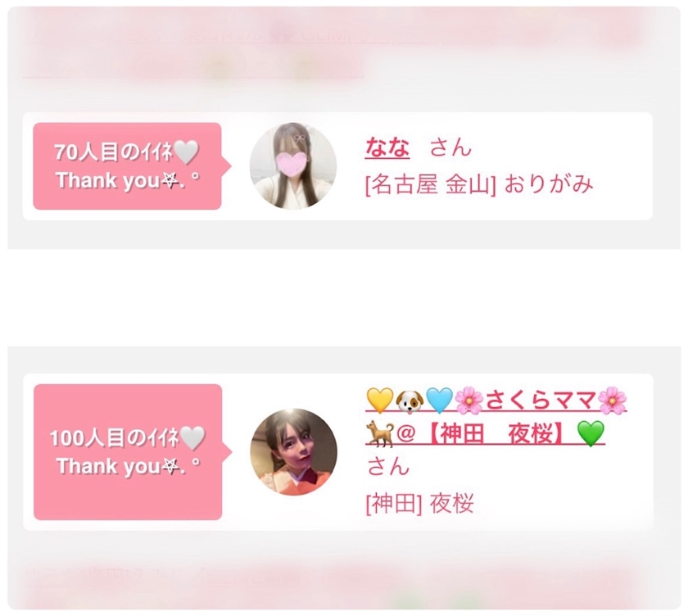The height and width of the screenshot is (616, 688).
Task: Open さくらママ's round avatar photo
Action: [x=293, y=452]
